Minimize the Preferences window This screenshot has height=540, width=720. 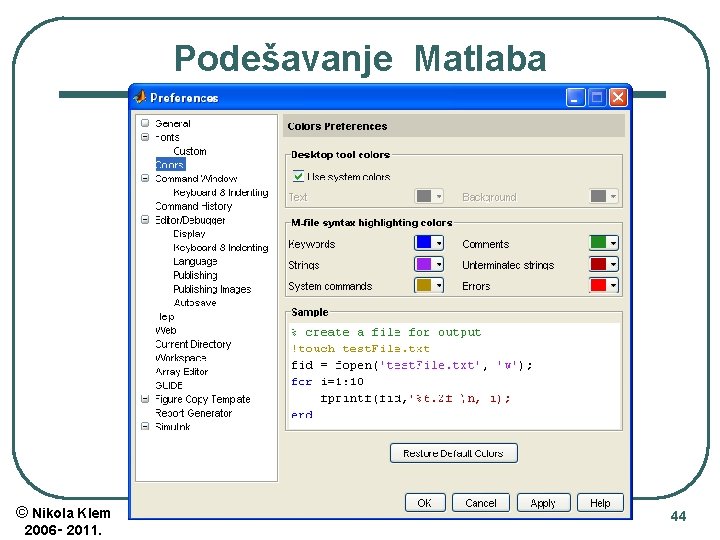575,97
